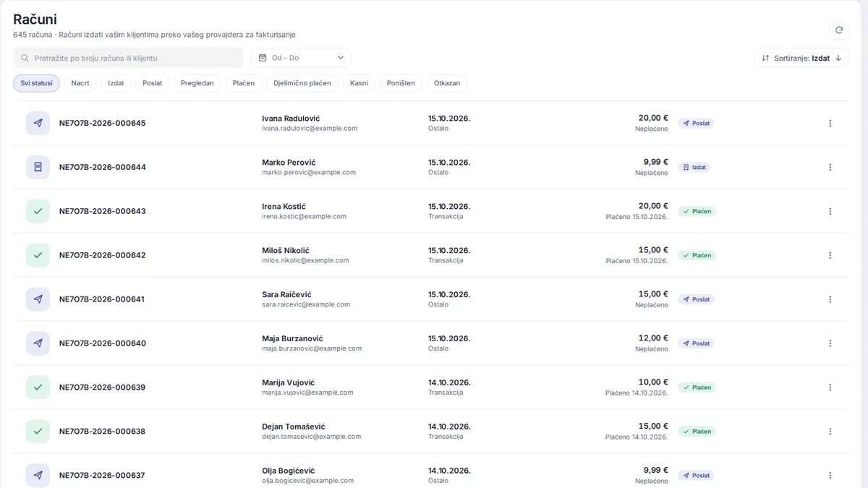Show only Pregledan invoices
Screen dimensions: 868x488
tap(197, 83)
